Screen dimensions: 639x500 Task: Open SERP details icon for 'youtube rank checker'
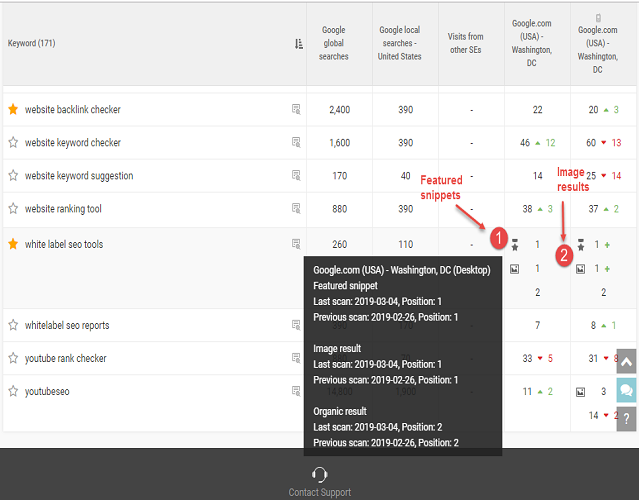pos(296,358)
